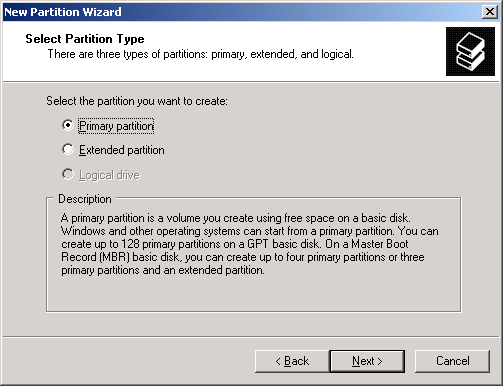Click the disabled 'Logical drive' label
Screen dimensions: 503x386
pos(109,175)
